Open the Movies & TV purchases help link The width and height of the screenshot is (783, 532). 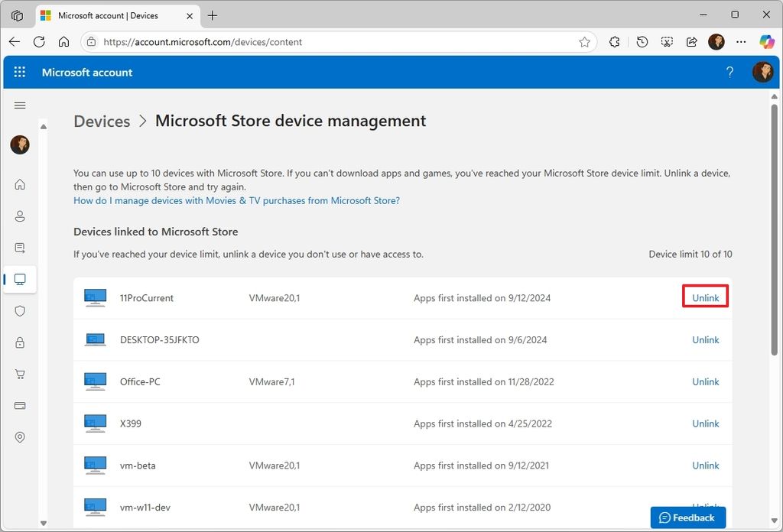pos(236,200)
